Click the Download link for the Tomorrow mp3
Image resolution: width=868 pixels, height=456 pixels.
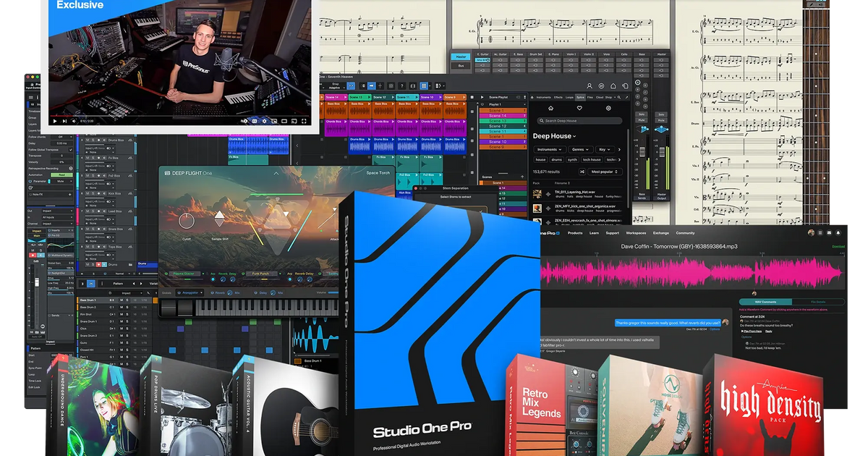(x=838, y=246)
